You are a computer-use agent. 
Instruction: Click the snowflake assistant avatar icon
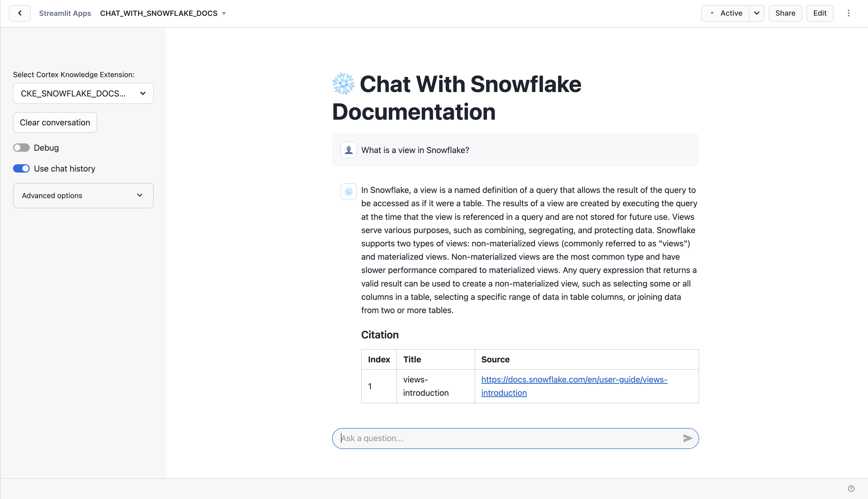[349, 192]
